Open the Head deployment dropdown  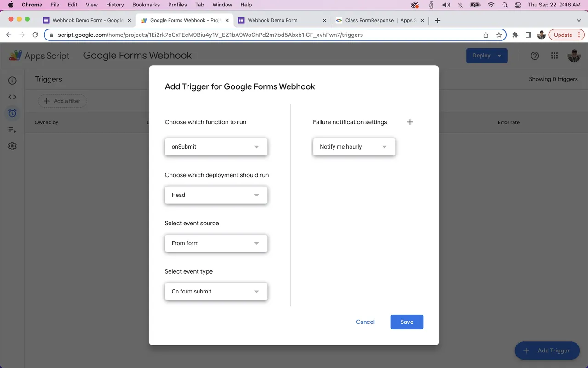pyautogui.click(x=216, y=195)
